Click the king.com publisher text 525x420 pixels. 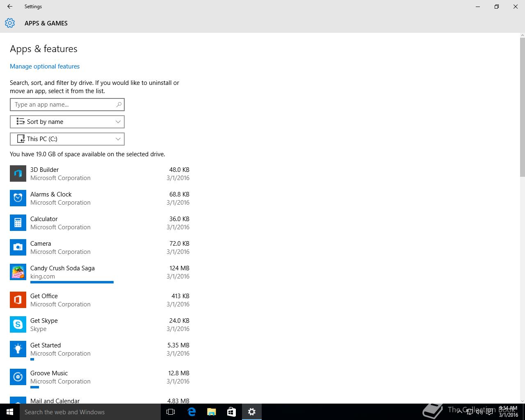click(43, 276)
